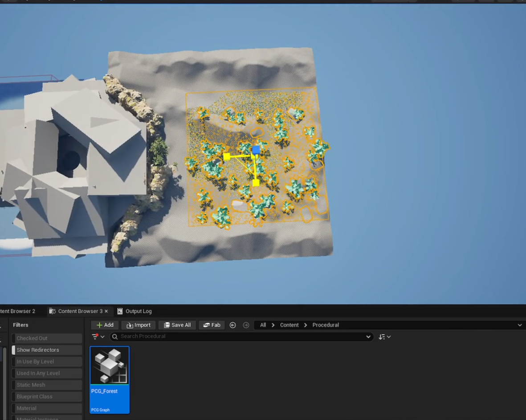Expand the path bar dropdown chevron
Viewport: 526px width, 420px height.
(x=519, y=325)
